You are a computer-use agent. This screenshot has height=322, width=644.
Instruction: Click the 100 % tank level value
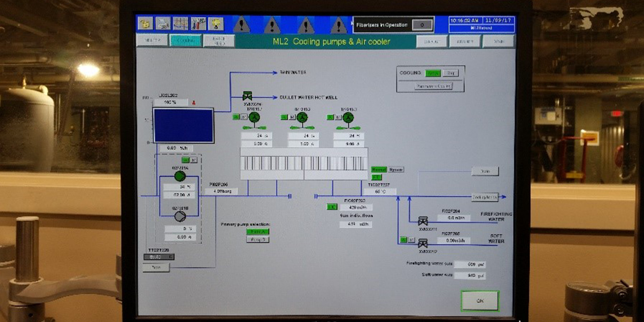pyautogui.click(x=171, y=103)
